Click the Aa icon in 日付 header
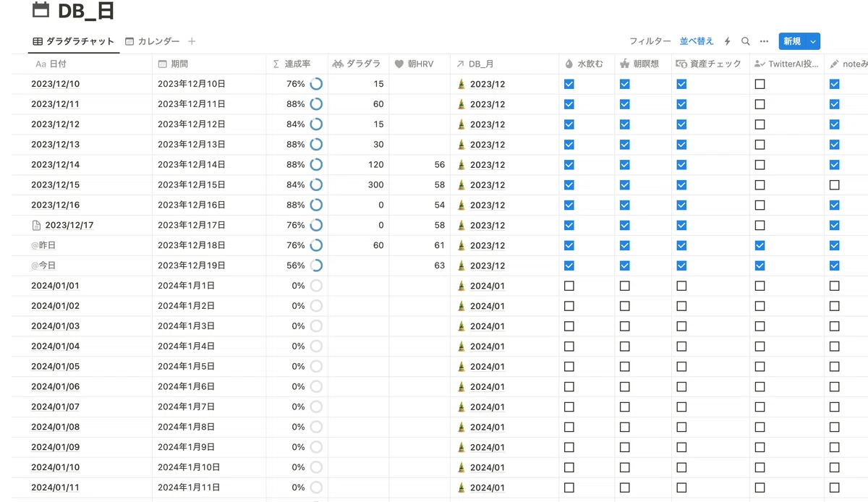 (41, 64)
